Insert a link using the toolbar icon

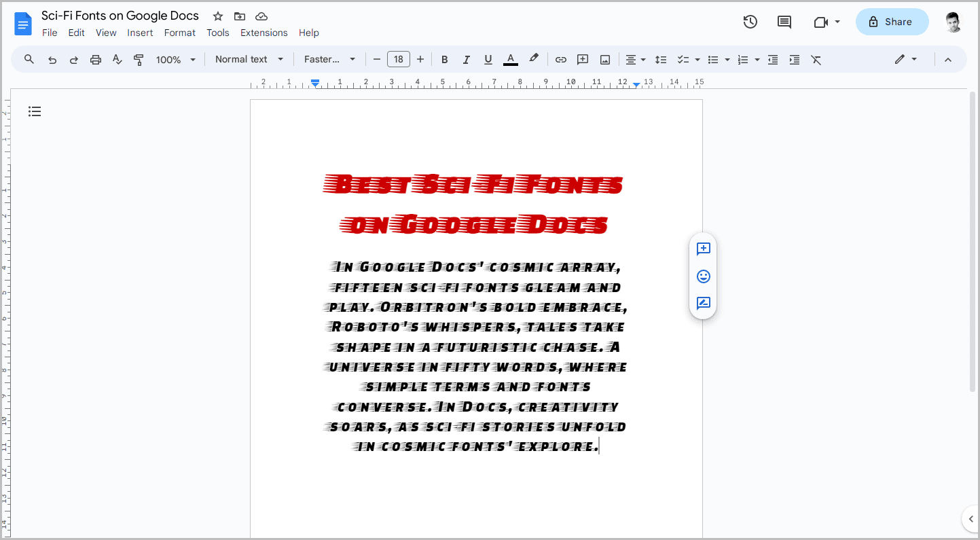(x=561, y=59)
